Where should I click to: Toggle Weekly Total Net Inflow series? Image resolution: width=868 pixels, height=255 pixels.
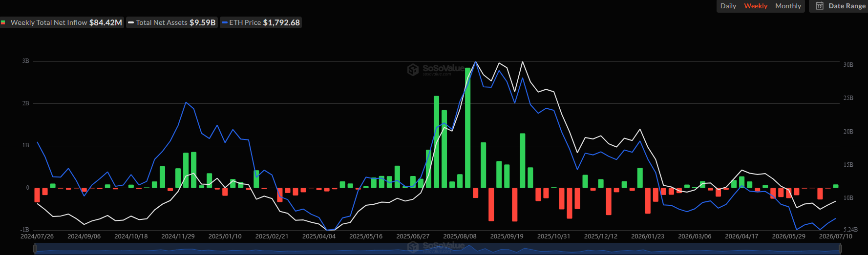point(62,22)
